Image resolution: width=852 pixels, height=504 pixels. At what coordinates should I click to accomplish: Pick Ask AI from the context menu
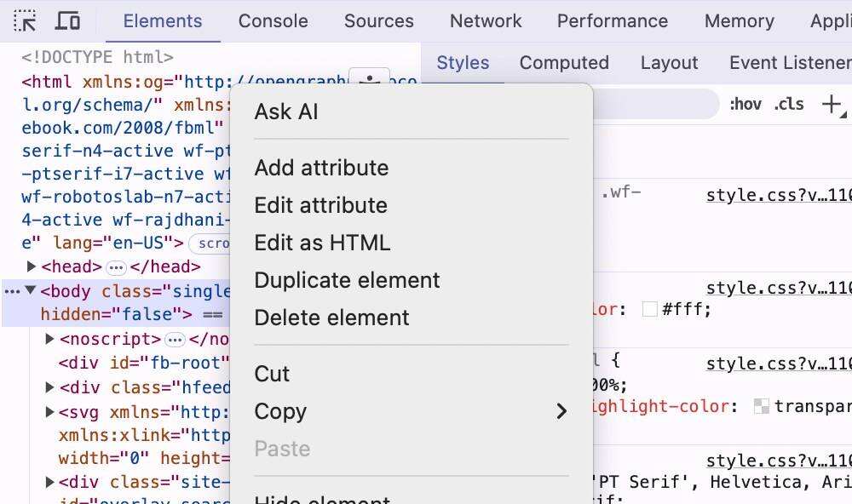[286, 112]
